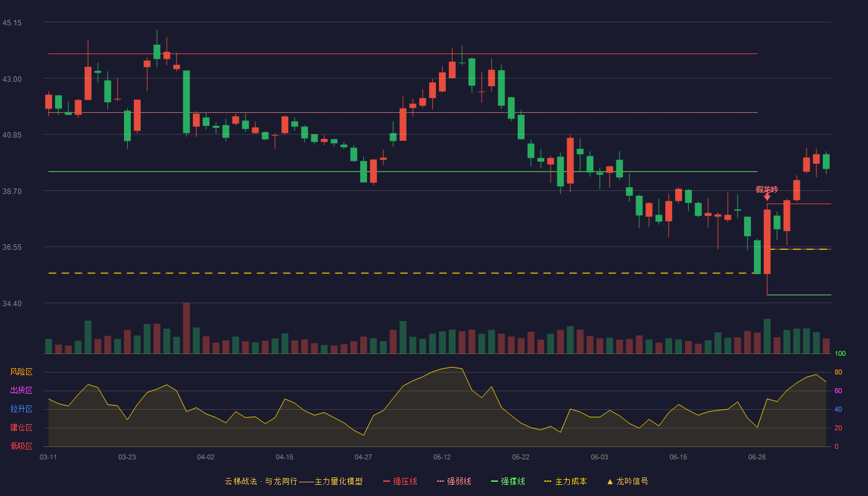Toggle the 主力成本 legend entry
Viewport: 868px width, 496px height.
565,481
